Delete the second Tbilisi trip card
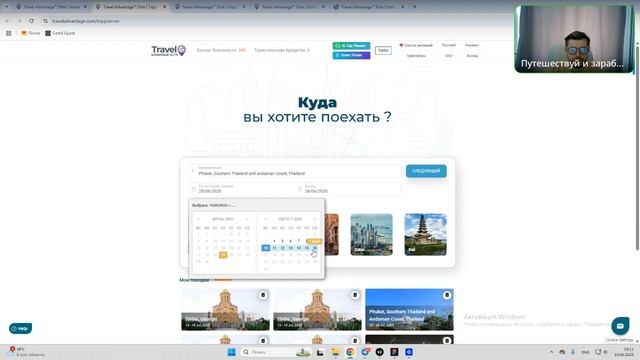The image size is (640, 360). (355, 295)
